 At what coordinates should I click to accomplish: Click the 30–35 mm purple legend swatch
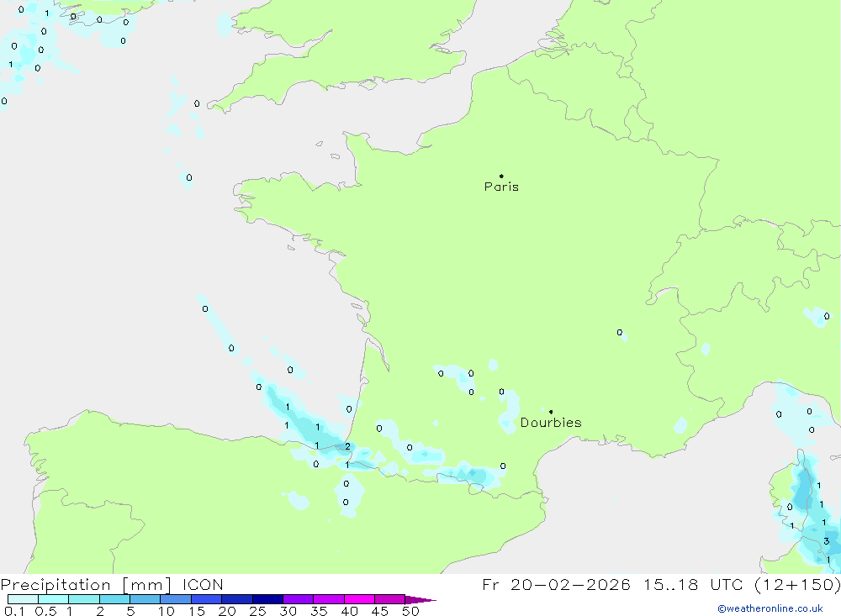(299, 599)
